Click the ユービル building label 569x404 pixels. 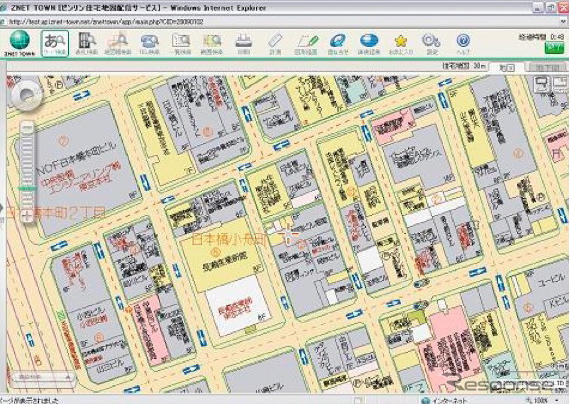point(551,281)
